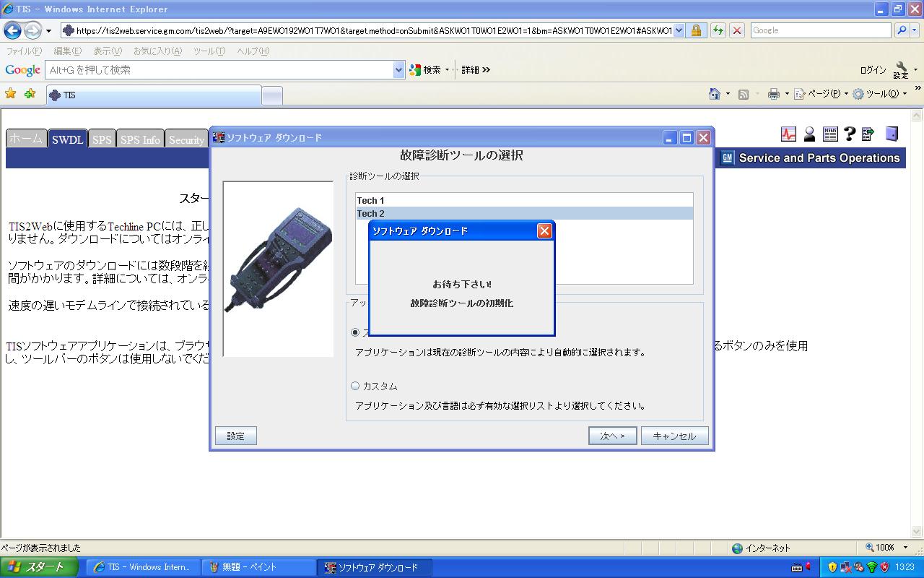Click the Add to Favorites star-plus icon
The image size is (924, 578).
[x=30, y=94]
